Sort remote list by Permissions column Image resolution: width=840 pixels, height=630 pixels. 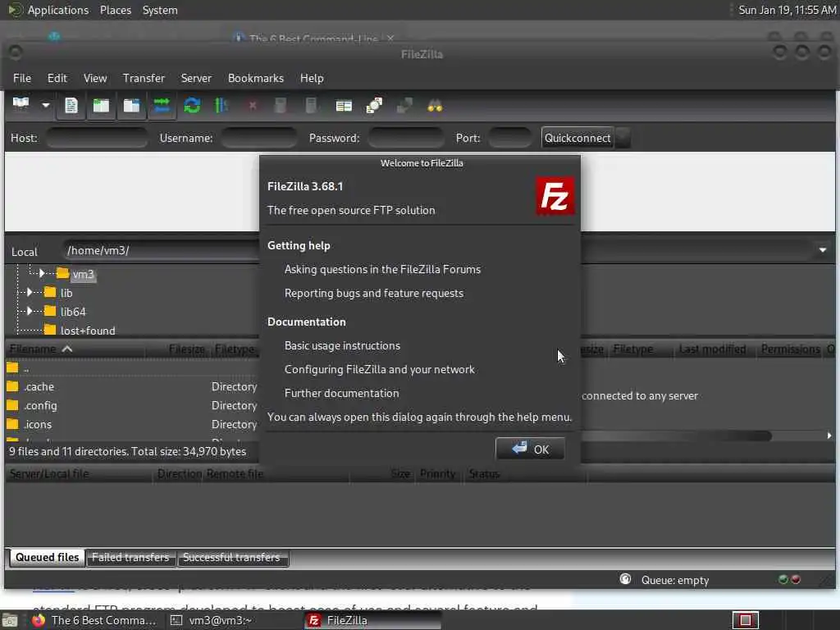point(790,349)
